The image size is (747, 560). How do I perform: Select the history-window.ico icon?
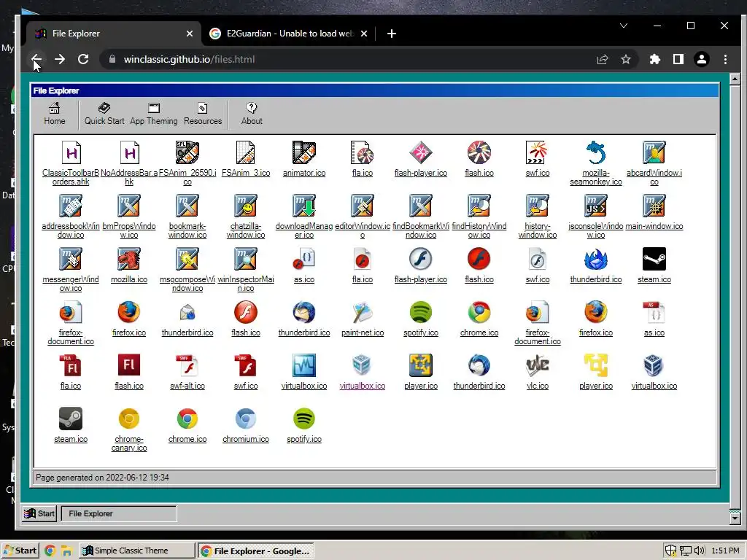tap(538, 206)
